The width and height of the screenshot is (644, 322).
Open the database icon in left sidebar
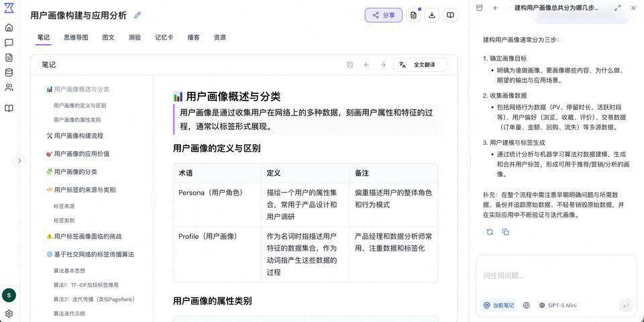[x=9, y=72]
